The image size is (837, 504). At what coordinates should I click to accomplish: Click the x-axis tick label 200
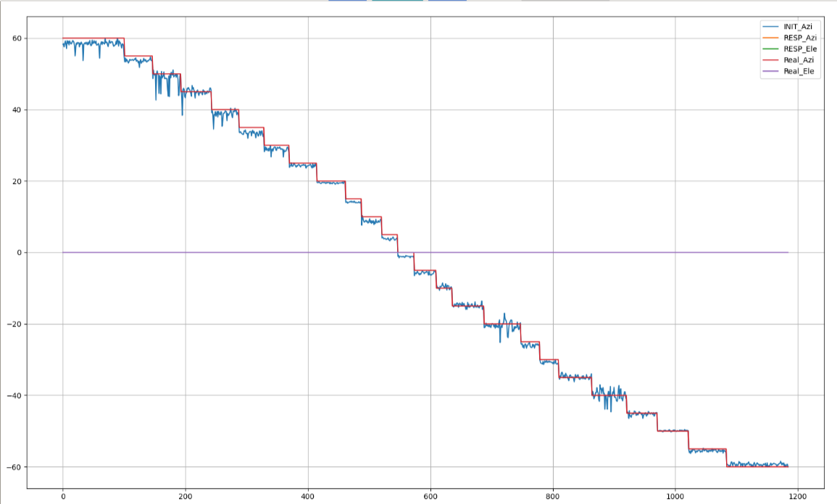186,497
